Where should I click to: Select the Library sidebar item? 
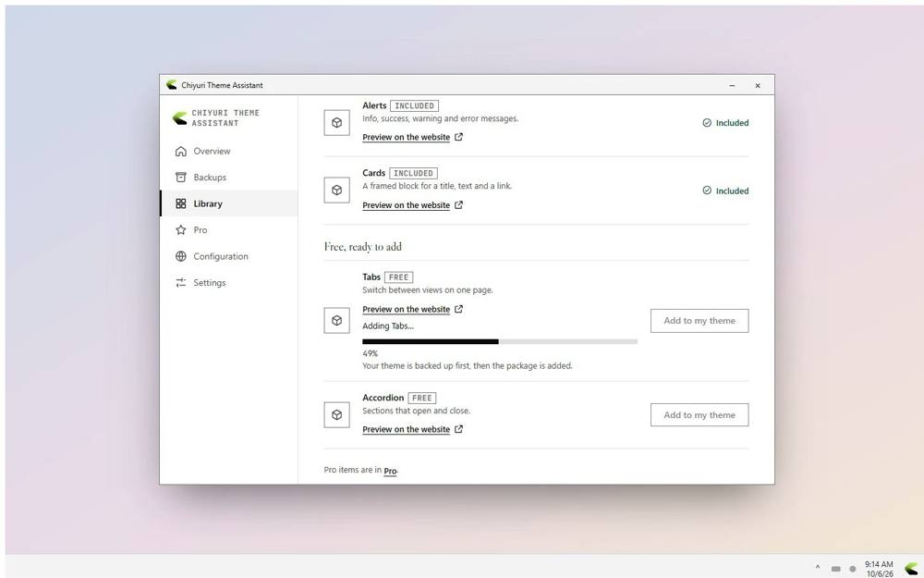(x=228, y=203)
